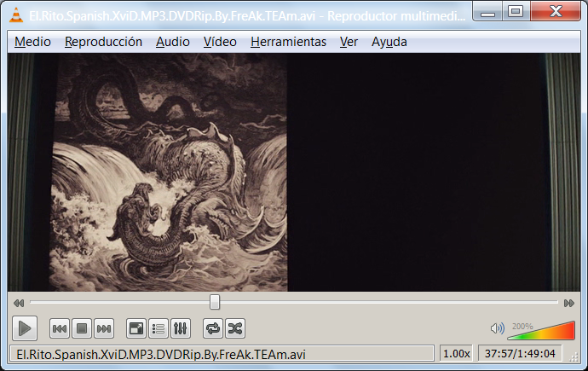The image size is (588, 371).
Task: Toggle fullscreen video mode icon
Action: pos(136,329)
